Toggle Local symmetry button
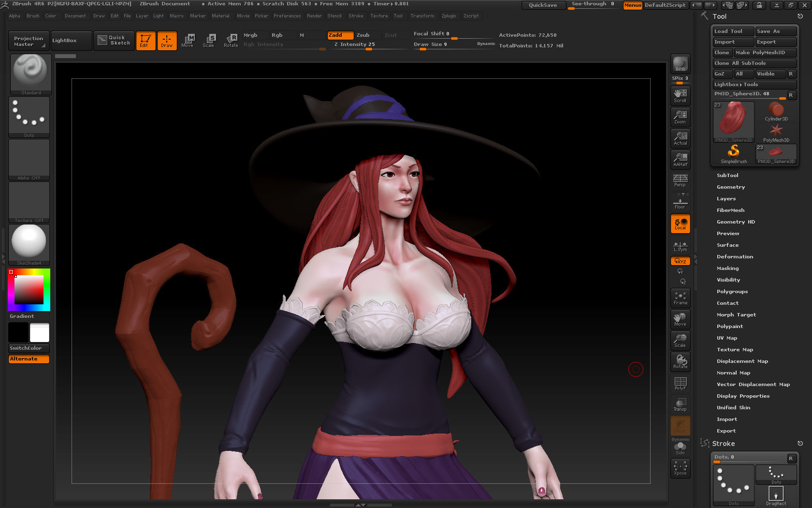812x508 pixels. pos(680,224)
